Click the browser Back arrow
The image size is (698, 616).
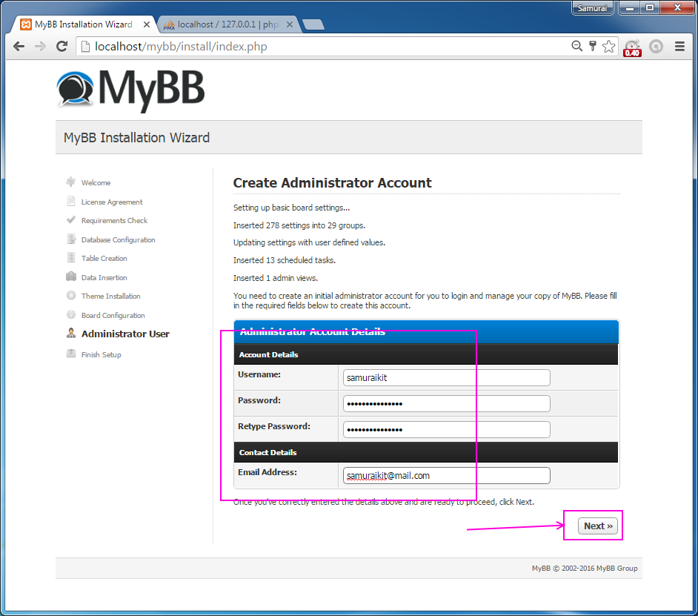click(x=19, y=46)
